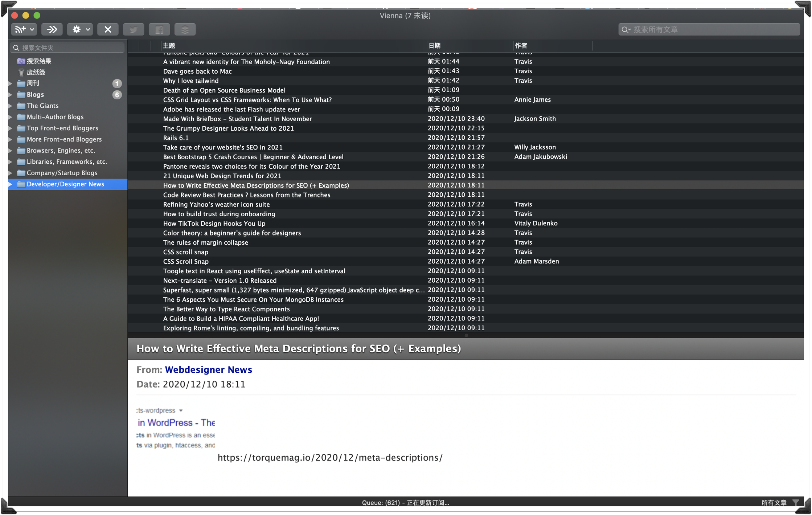
Task: Open the trash folder in sidebar
Action: coord(36,72)
